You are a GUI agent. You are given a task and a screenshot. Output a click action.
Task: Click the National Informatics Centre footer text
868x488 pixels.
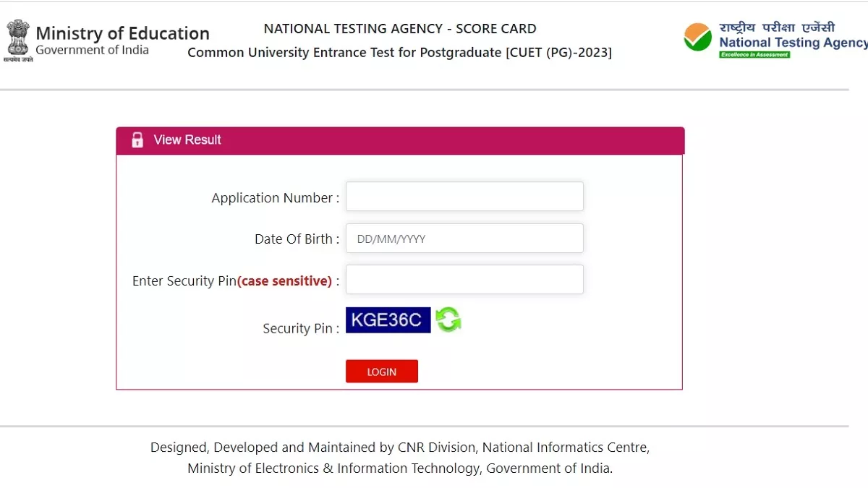pyautogui.click(x=566, y=448)
